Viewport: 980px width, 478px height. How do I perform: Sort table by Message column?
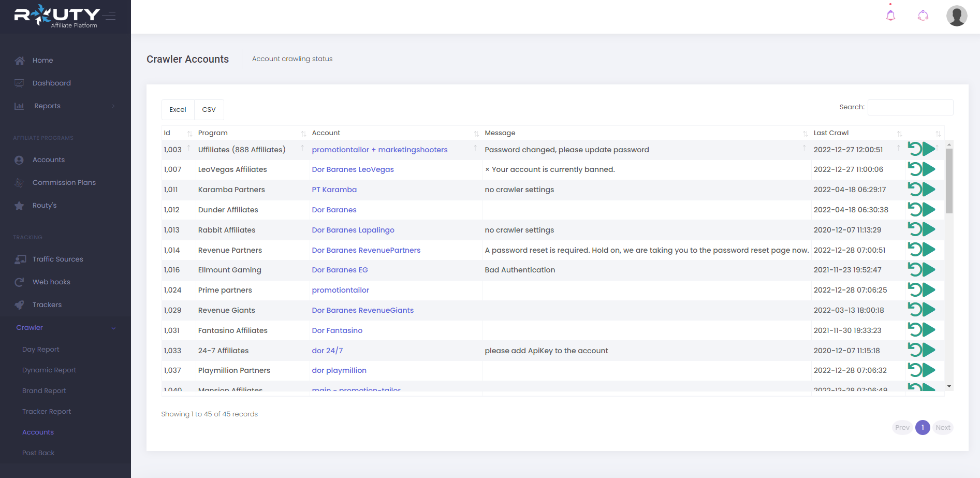click(x=647, y=133)
